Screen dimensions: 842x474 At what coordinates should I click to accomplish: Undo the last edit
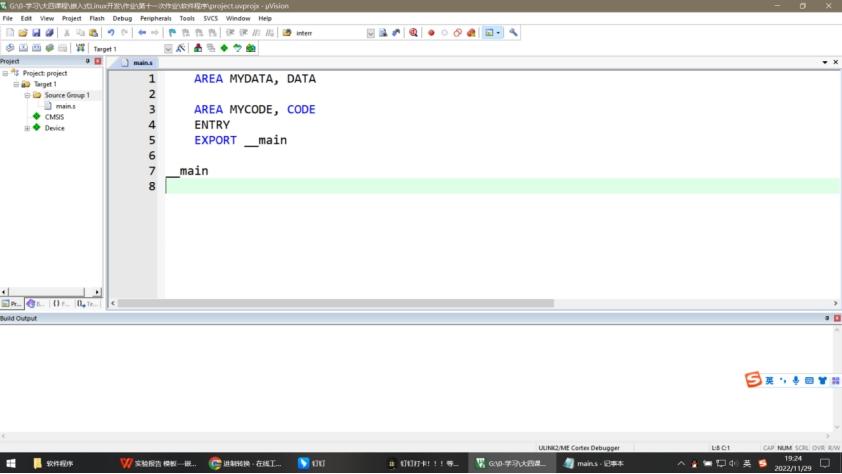point(111,33)
